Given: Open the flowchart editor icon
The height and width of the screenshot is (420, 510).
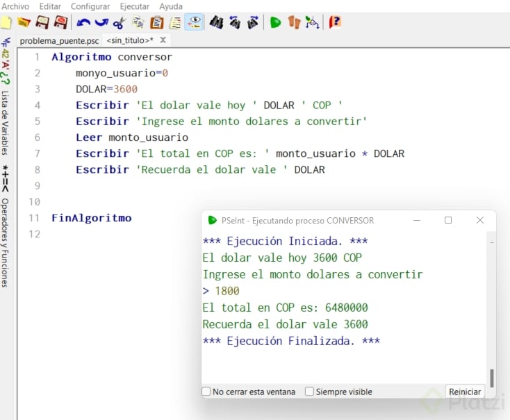Looking at the screenshot, I should 312,22.
